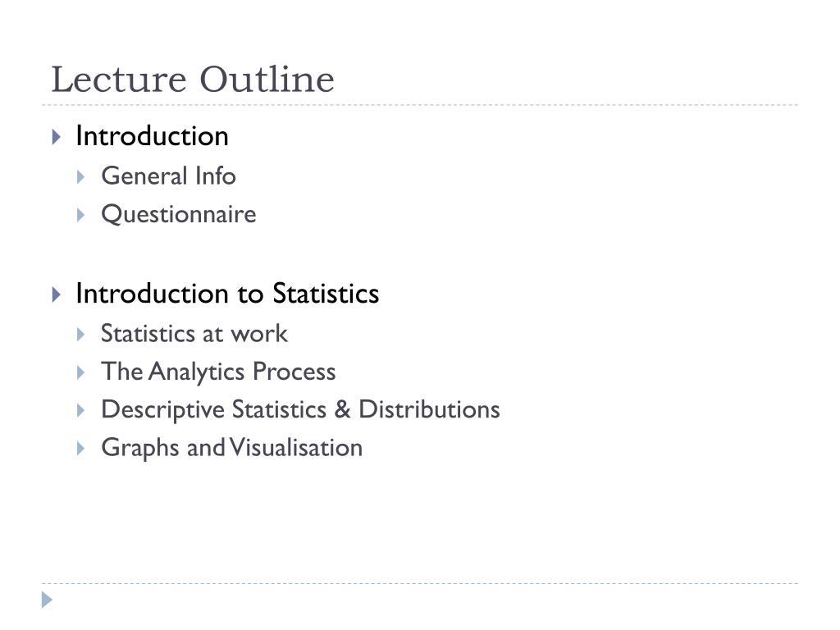
Task: Click the arrow bullet beside Descriptive Statistics
Action: (x=81, y=411)
